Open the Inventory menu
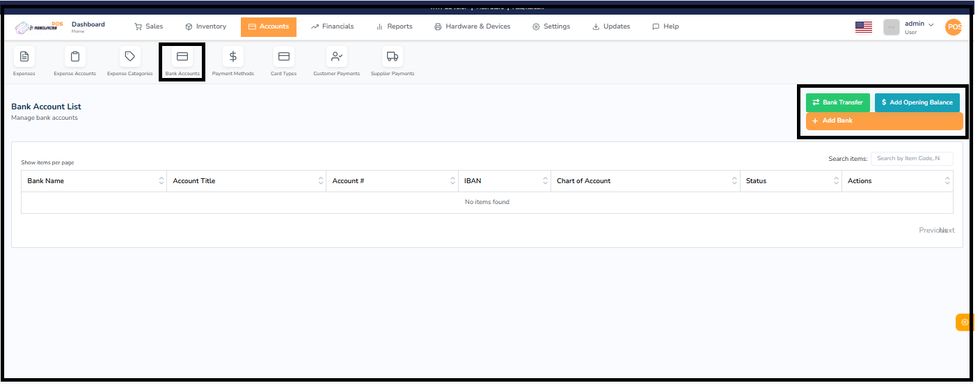Image resolution: width=980 pixels, height=390 pixels. pos(206,26)
